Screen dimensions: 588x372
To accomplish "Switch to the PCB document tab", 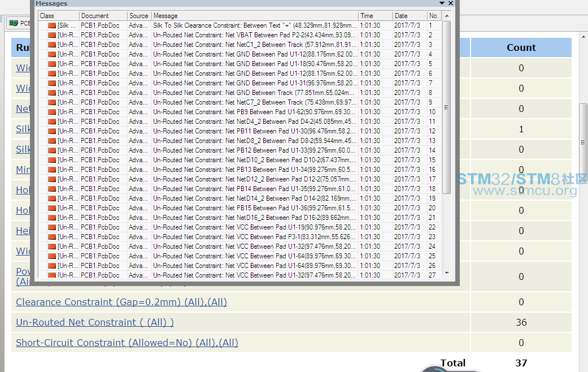I will coord(20,23).
